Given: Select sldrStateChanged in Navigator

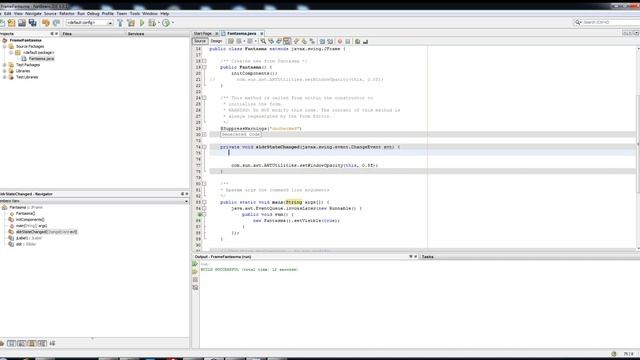Looking at the screenshot, I should click(x=46, y=232).
